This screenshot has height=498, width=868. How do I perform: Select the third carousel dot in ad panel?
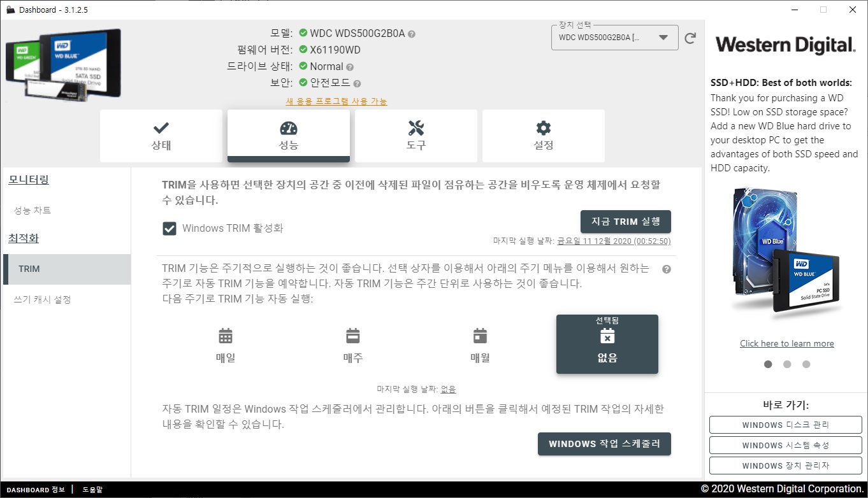806,364
